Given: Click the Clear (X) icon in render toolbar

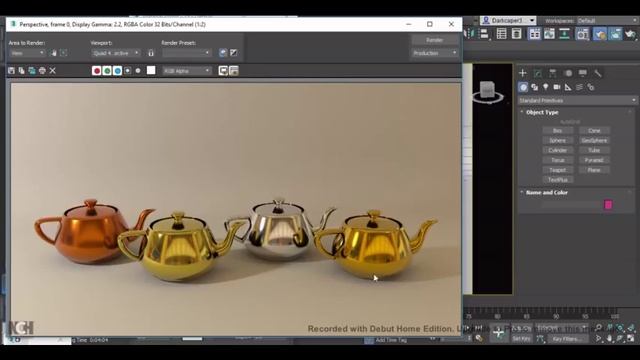Looking at the screenshot, I should (53, 71).
